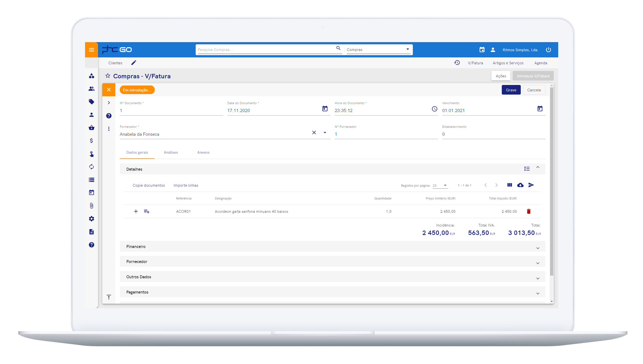Open the orange hamburger menu
Image resolution: width=643 pixels, height=364 pixels.
tap(91, 50)
